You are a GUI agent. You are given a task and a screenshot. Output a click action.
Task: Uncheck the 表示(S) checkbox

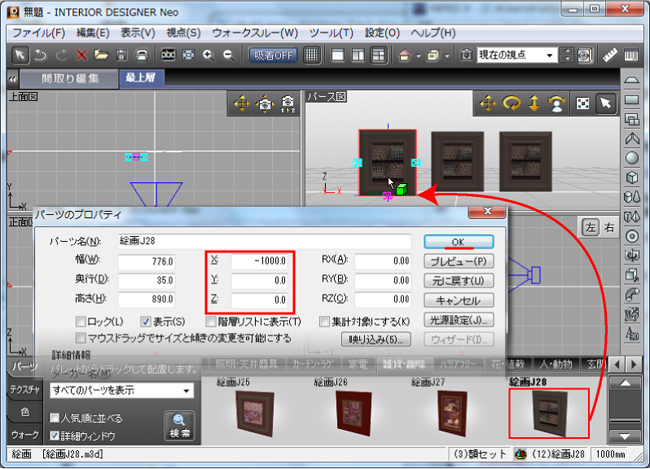tap(146, 321)
